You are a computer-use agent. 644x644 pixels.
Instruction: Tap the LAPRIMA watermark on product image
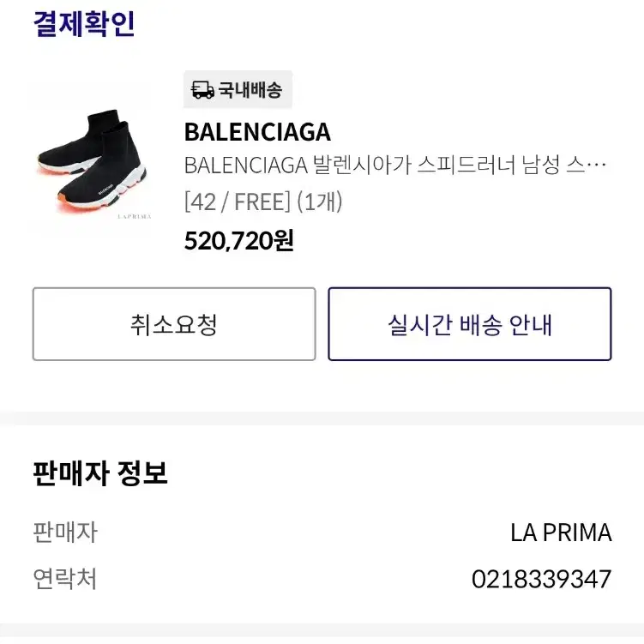[135, 216]
